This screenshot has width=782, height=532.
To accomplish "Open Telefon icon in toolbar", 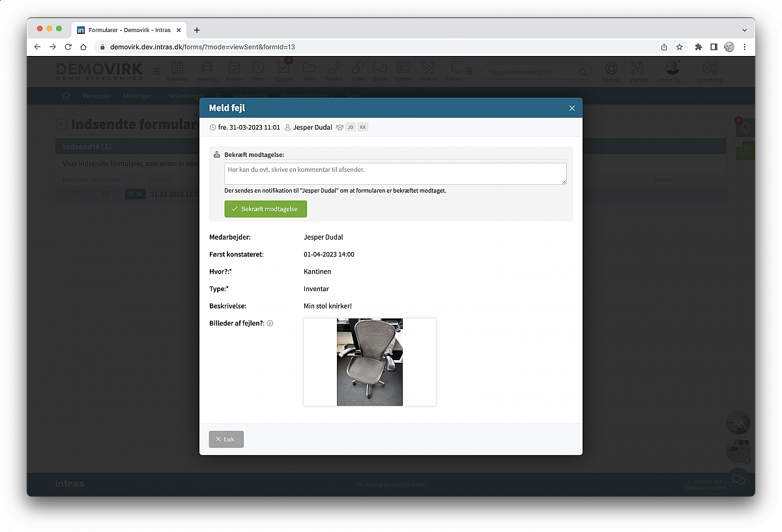I will pyautogui.click(x=334, y=71).
